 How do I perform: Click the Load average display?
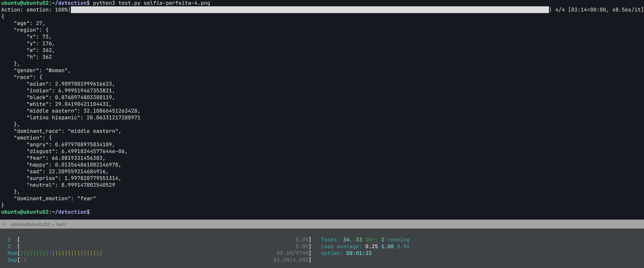coord(365,246)
